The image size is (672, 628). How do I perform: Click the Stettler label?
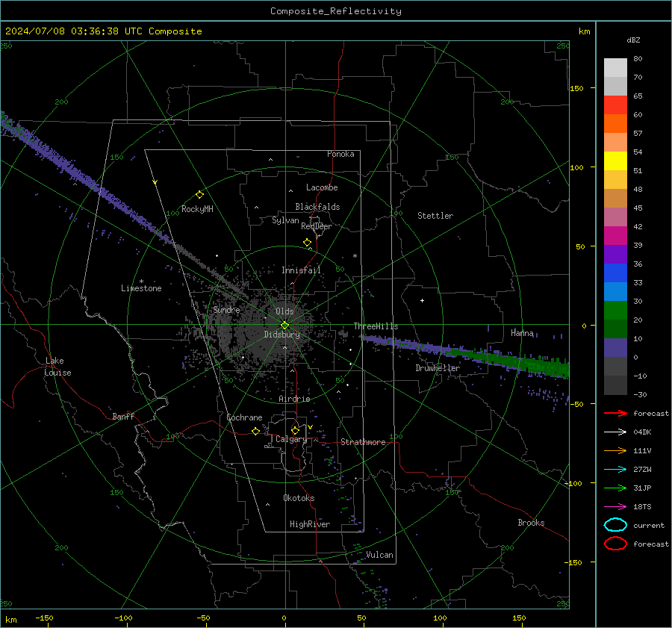435,216
